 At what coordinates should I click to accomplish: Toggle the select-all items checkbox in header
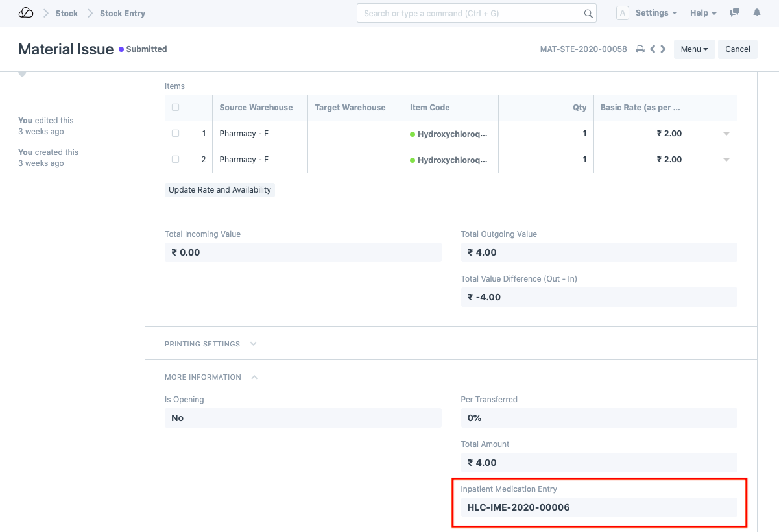point(176,108)
